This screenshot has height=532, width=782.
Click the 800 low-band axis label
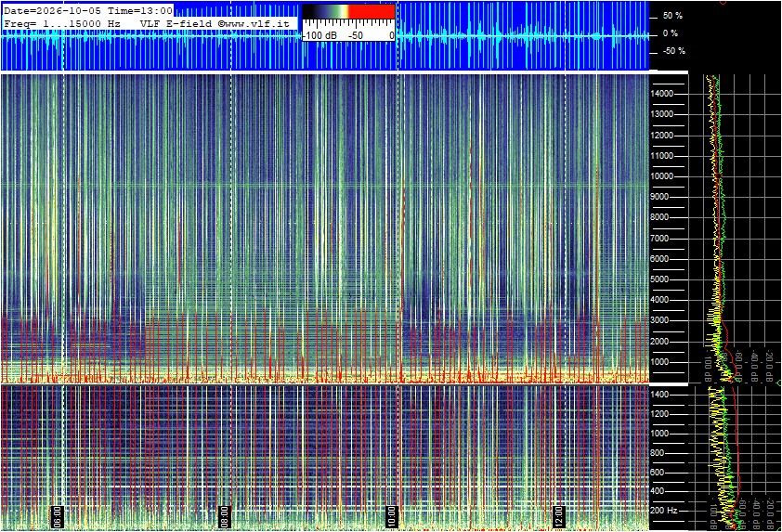click(x=658, y=453)
